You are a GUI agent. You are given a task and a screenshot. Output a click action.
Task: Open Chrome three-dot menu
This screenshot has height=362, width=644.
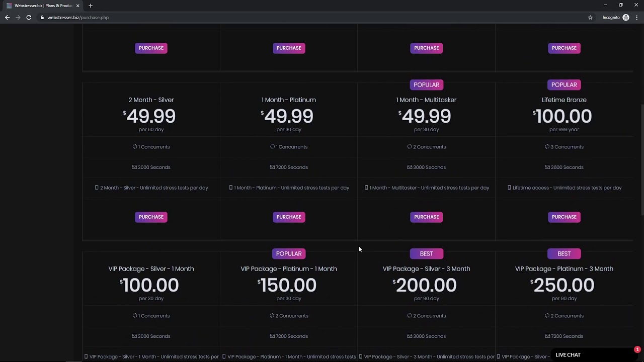coord(637,18)
